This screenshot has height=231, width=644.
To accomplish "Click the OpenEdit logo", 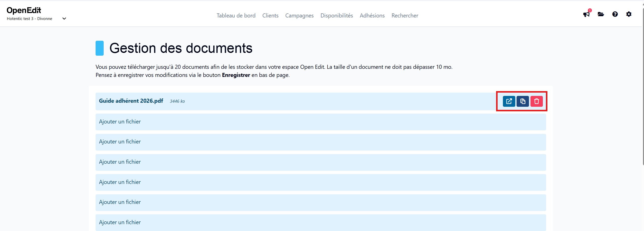I will pos(24,10).
